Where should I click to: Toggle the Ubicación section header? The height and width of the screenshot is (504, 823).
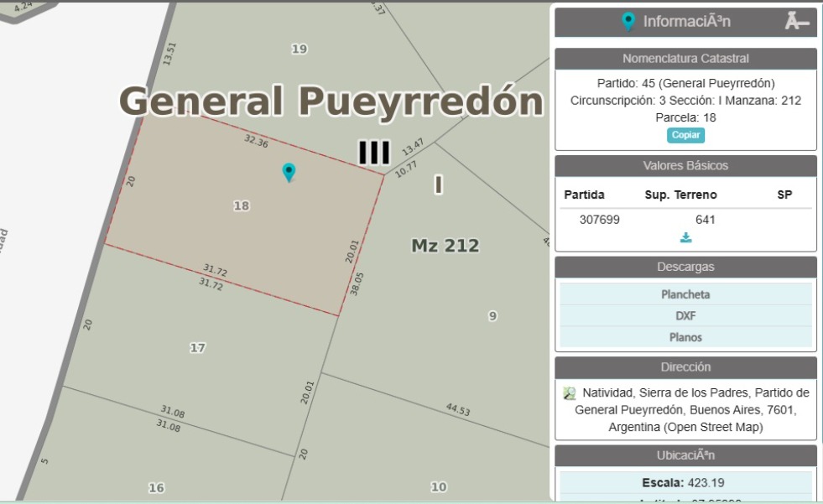685,455
